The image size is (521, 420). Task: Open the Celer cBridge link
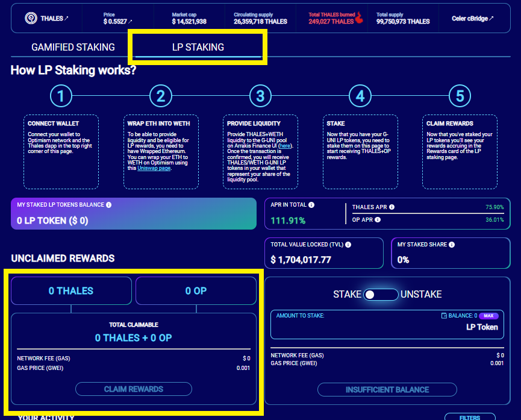(472, 19)
